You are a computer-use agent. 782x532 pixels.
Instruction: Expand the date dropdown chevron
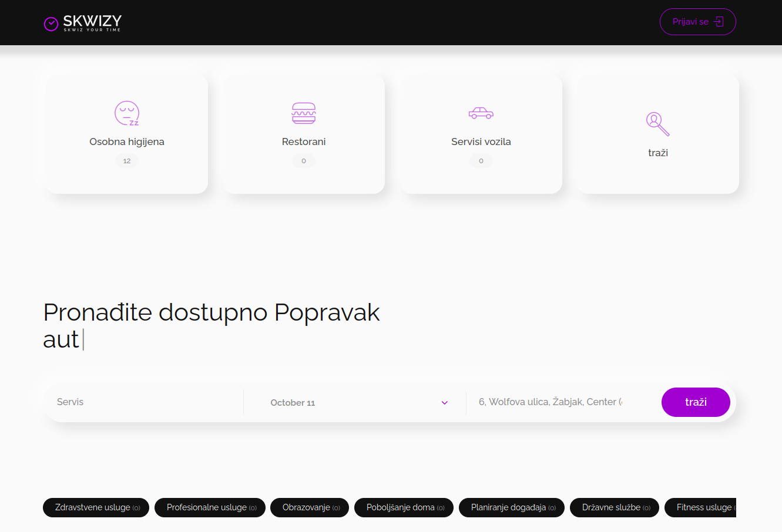[x=445, y=403]
